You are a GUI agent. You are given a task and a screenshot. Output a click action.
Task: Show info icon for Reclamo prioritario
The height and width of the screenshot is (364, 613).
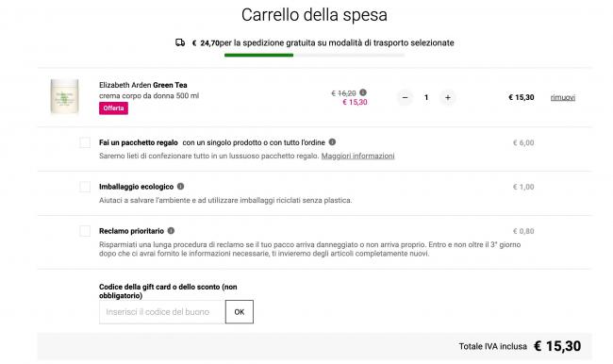171,231
